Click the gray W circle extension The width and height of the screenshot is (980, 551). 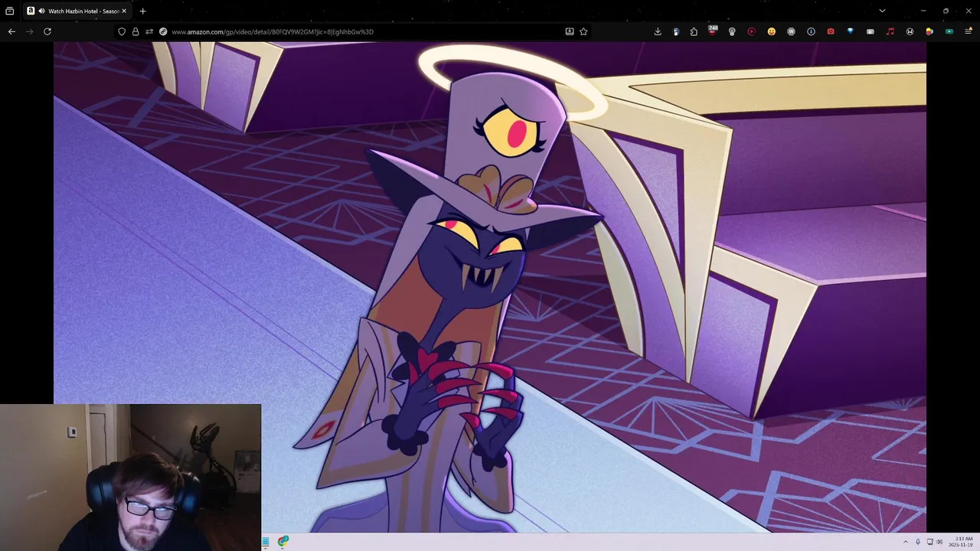click(x=791, y=31)
